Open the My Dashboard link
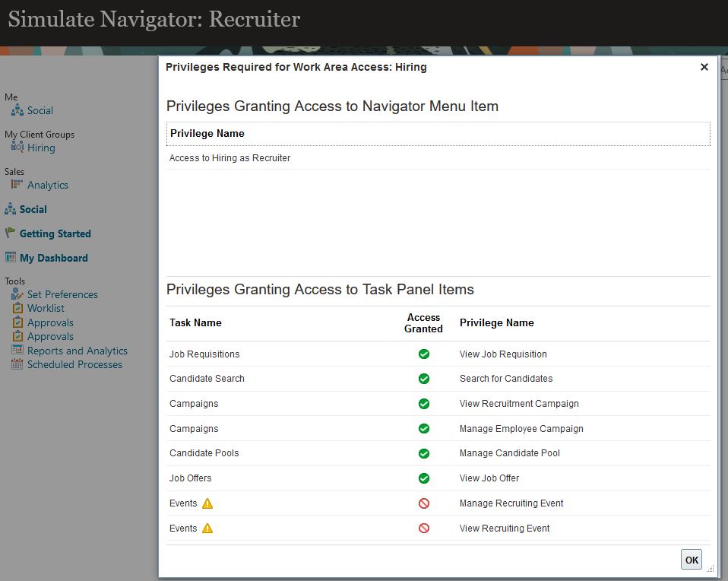Viewport: 728px width, 581px height. coord(54,258)
